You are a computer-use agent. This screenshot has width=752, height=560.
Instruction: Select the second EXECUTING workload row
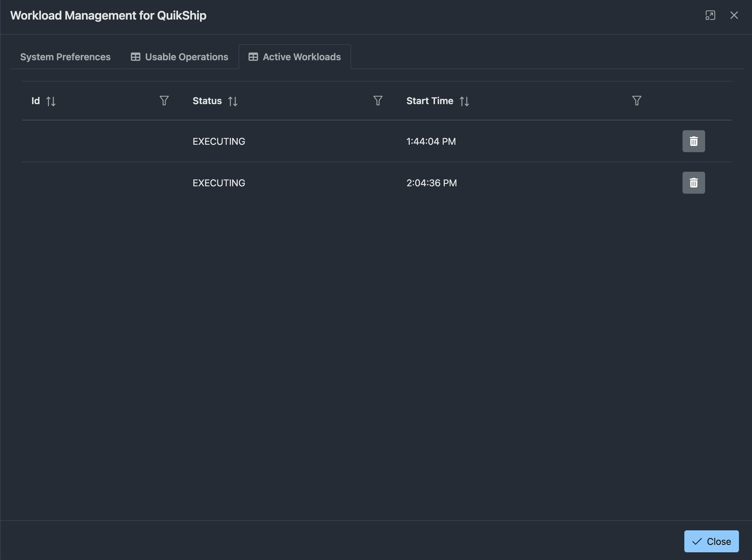pyautogui.click(x=377, y=183)
